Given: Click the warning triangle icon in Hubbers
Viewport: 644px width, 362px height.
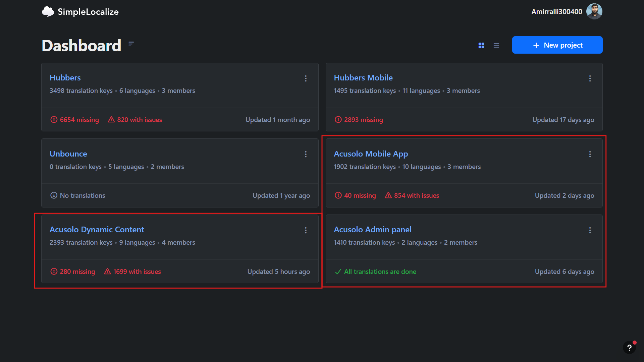Looking at the screenshot, I should point(111,120).
